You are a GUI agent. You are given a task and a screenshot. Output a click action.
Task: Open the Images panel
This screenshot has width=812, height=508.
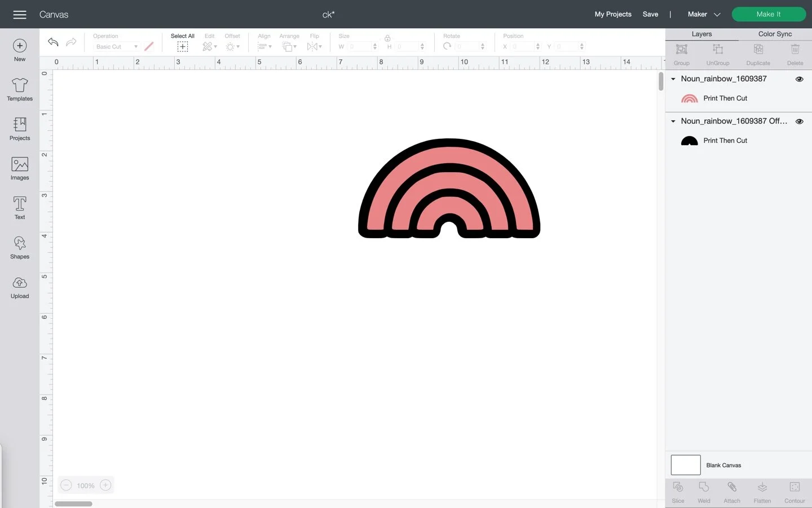coord(19,168)
